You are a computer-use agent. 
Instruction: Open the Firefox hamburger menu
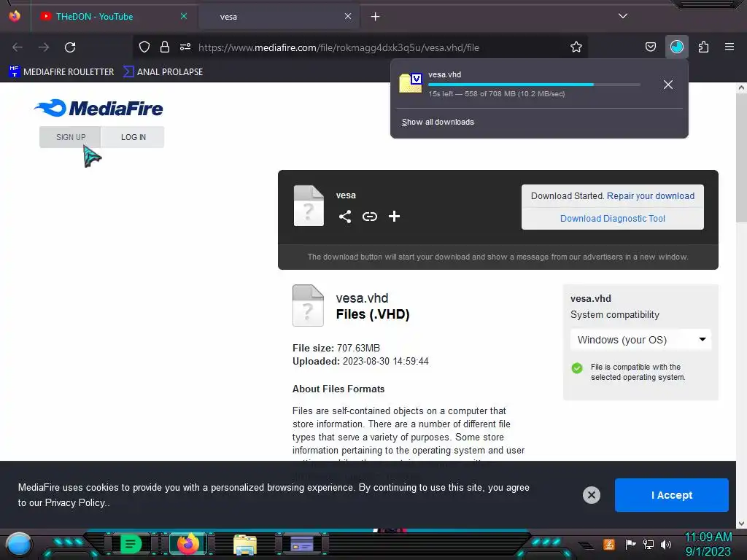729,47
